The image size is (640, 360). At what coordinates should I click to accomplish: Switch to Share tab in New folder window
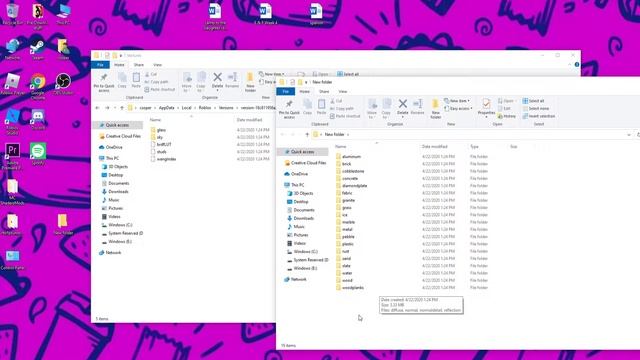coord(324,91)
